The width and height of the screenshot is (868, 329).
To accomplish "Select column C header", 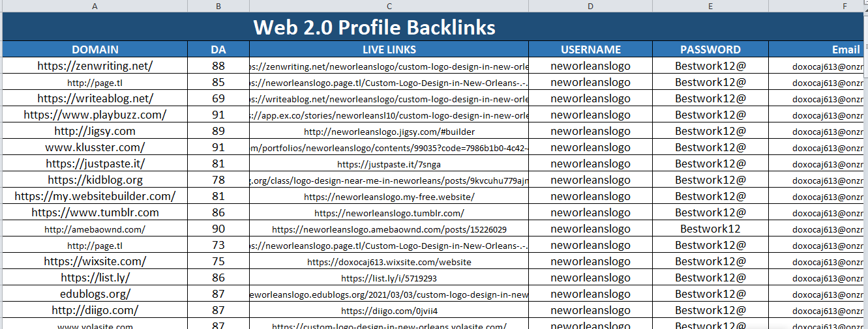I will point(389,6).
